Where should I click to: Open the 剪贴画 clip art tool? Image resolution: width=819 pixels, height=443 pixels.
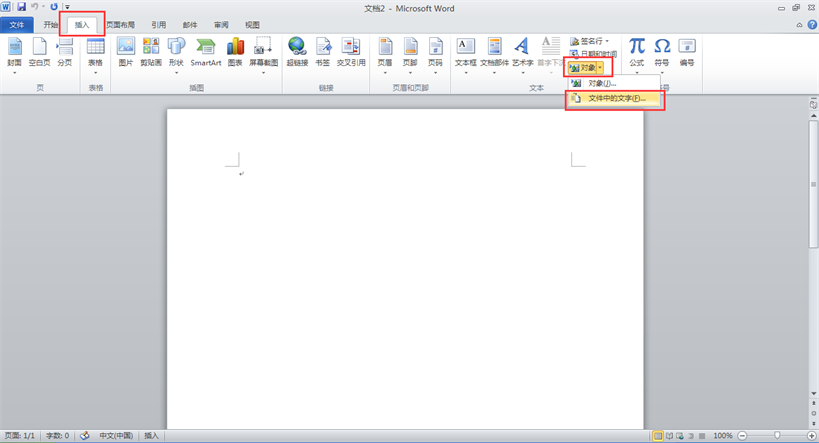[151, 52]
